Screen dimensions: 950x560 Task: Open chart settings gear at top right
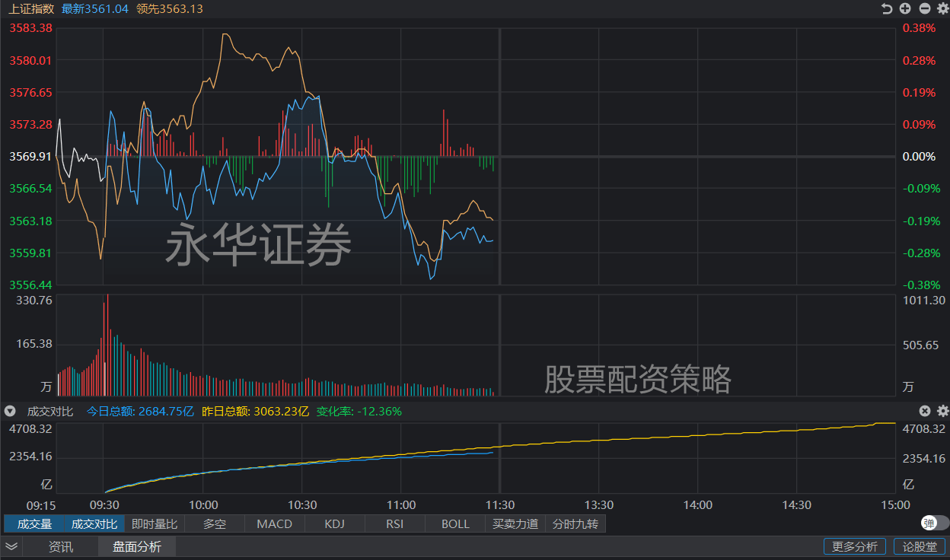(x=943, y=9)
